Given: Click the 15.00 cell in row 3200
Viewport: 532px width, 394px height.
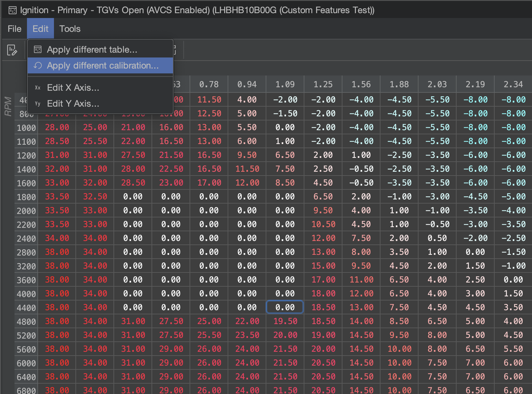Looking at the screenshot, I should tap(323, 266).
